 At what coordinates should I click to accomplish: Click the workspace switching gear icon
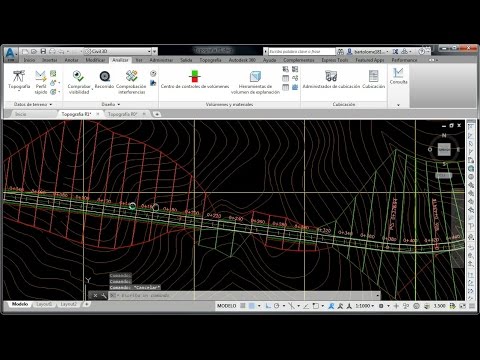pyautogui.click(x=381, y=306)
